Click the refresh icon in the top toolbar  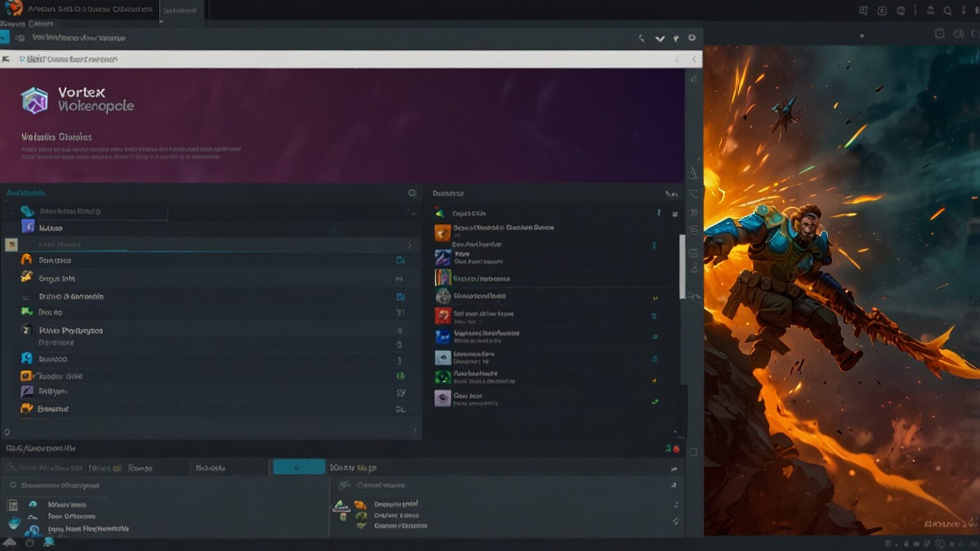pos(692,38)
